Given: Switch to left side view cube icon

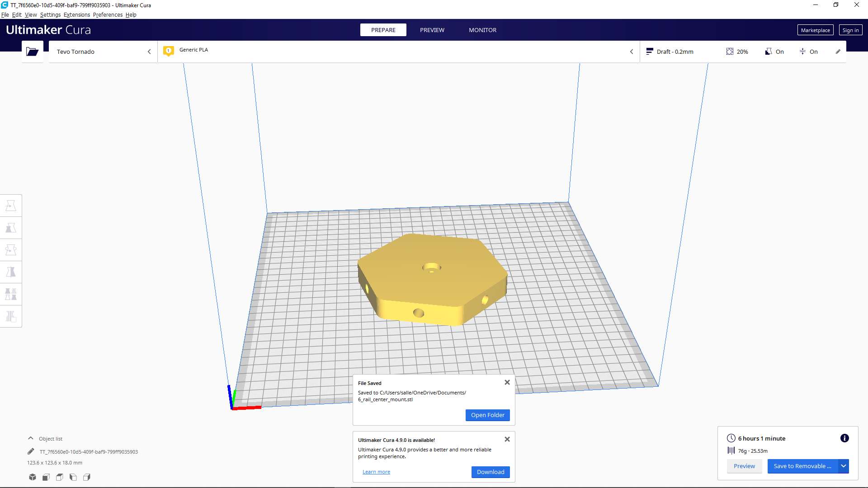Looking at the screenshot, I should point(73,477).
